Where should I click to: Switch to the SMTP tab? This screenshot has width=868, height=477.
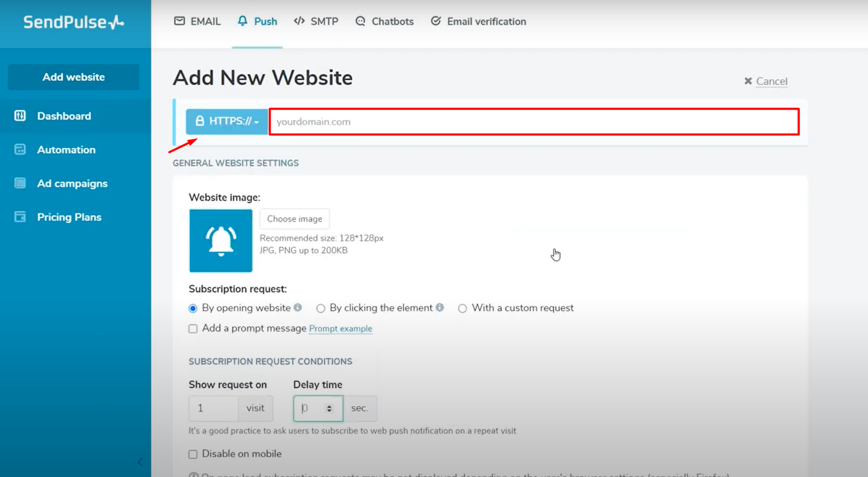tap(316, 21)
